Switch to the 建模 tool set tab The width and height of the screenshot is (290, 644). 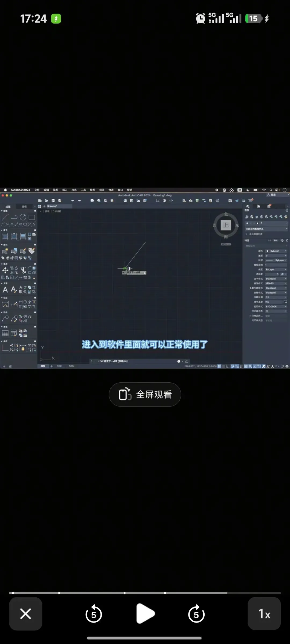click(24, 206)
